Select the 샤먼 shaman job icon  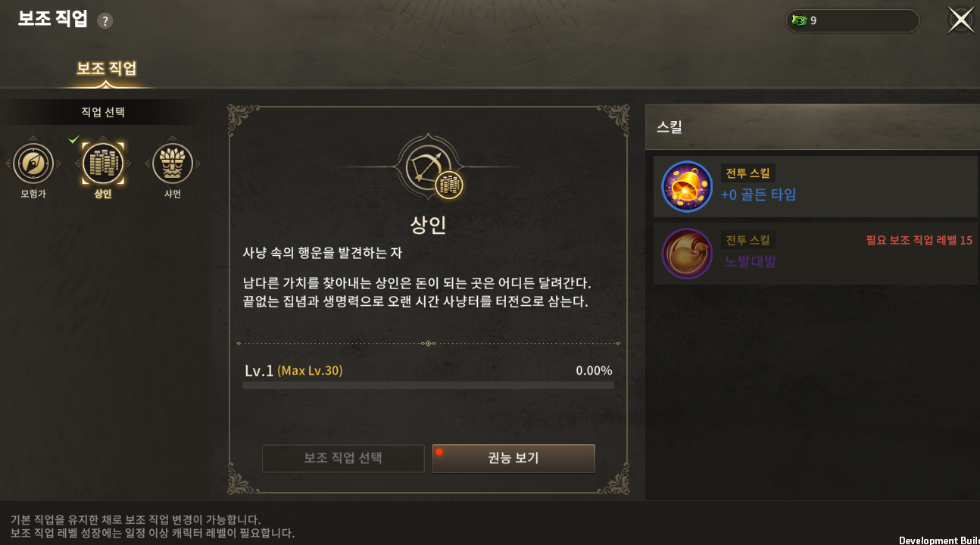click(x=173, y=163)
